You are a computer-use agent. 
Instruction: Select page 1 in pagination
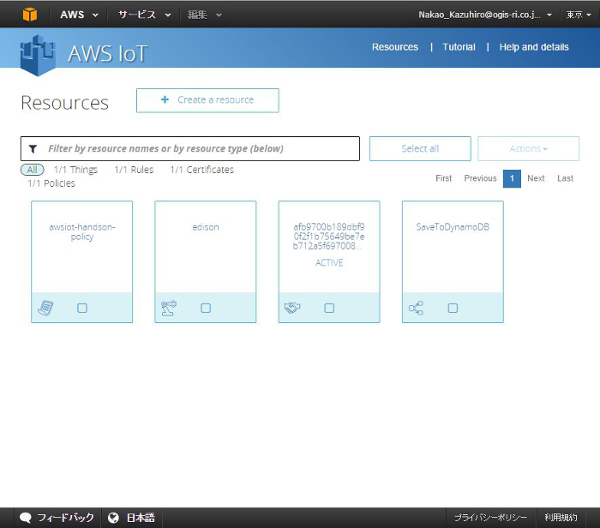coord(512,179)
